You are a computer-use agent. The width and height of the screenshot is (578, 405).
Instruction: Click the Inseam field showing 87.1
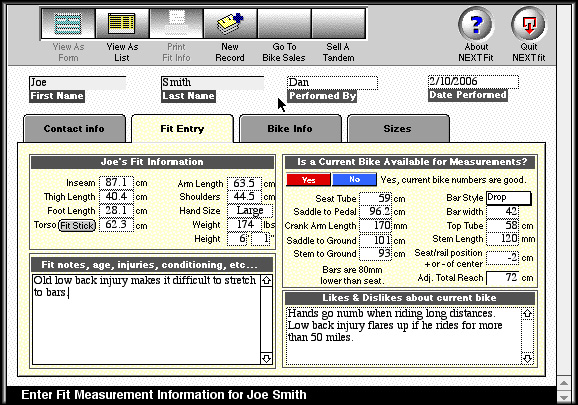point(116,183)
